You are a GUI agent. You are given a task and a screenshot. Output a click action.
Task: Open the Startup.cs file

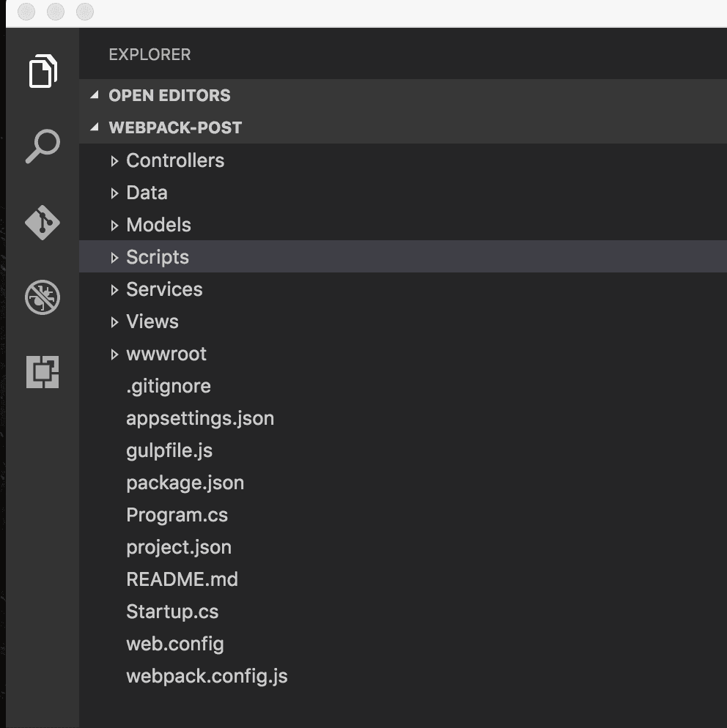pos(172,612)
